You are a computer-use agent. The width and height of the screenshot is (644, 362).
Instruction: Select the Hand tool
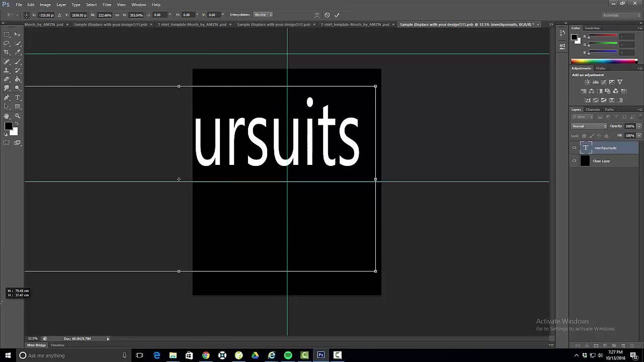(7, 116)
